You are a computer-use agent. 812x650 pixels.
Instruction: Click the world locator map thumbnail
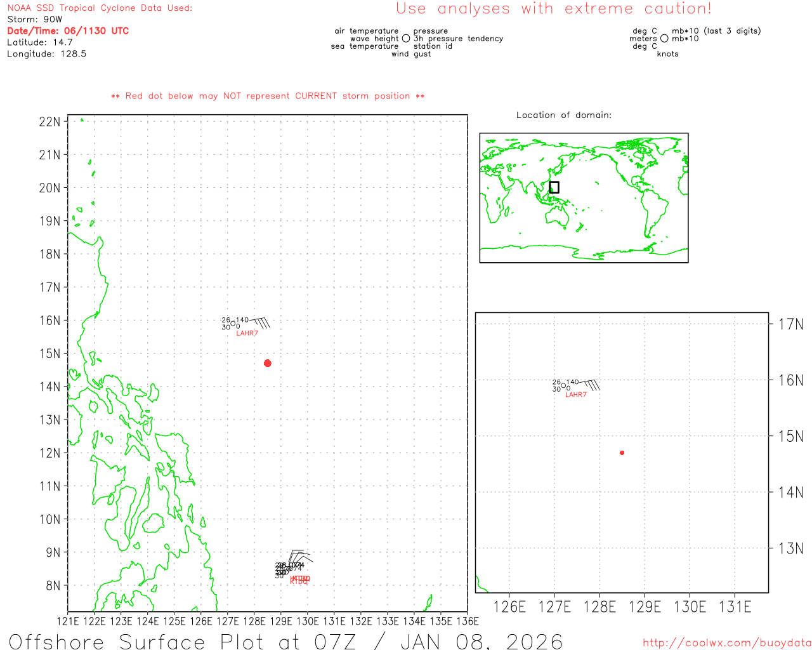tap(584, 197)
